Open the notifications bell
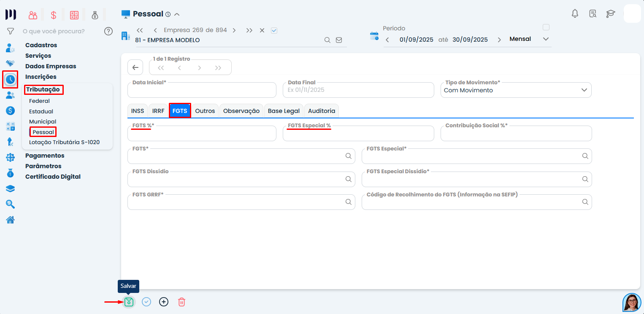Image resolution: width=644 pixels, height=314 pixels. [575, 13]
